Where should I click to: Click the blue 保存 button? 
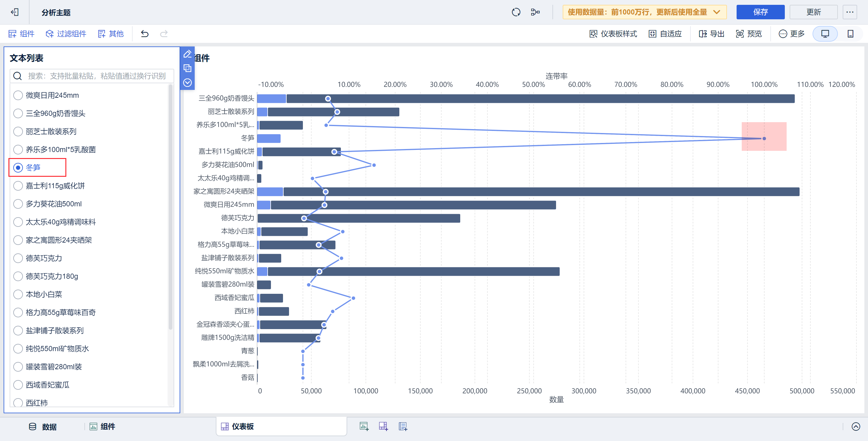(x=760, y=12)
